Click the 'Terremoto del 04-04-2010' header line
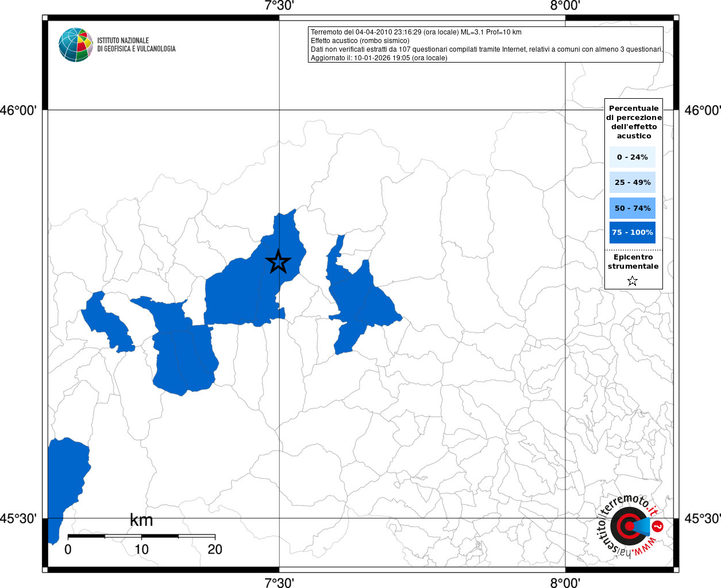The width and height of the screenshot is (721, 588). 416,32
